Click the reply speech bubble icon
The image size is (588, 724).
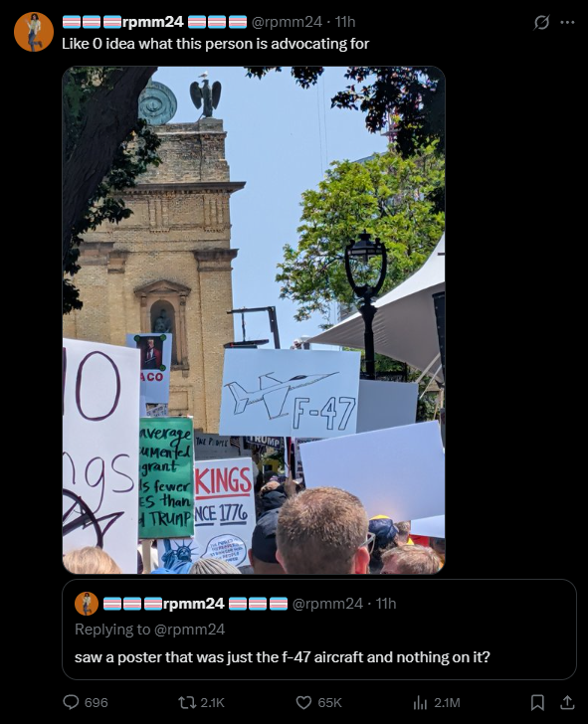point(71,702)
